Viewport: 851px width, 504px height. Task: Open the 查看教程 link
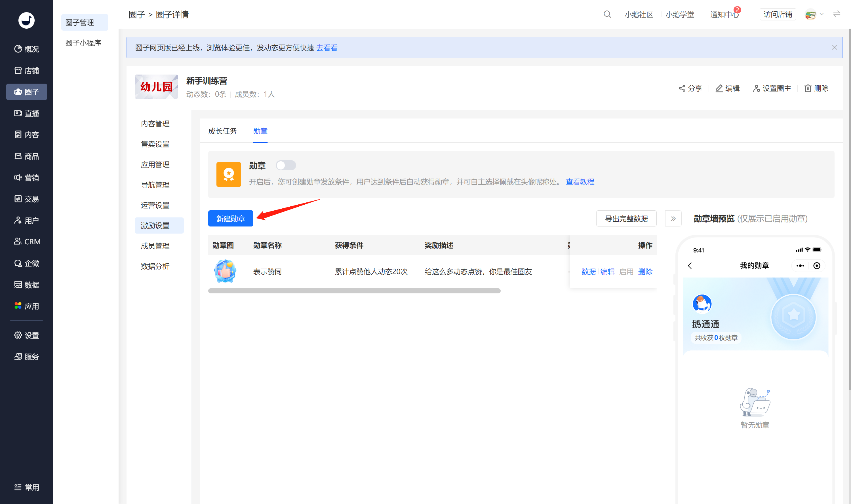(x=580, y=182)
